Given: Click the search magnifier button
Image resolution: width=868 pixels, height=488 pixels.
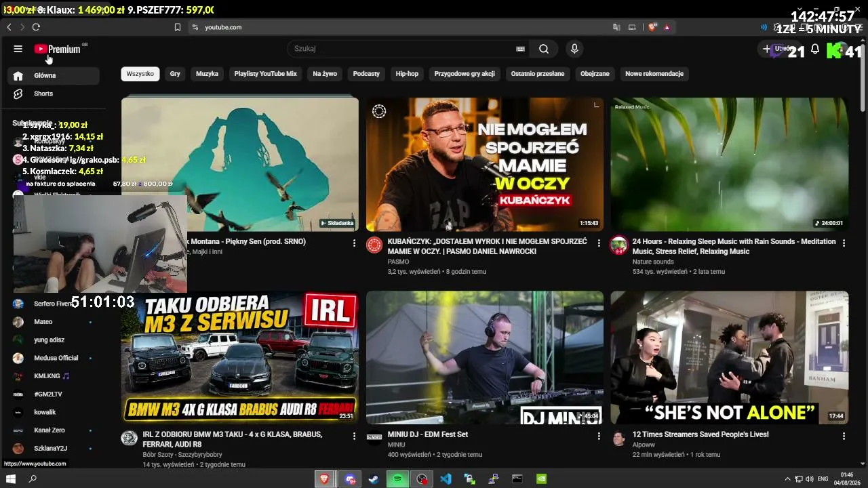Looking at the screenshot, I should click(x=544, y=49).
